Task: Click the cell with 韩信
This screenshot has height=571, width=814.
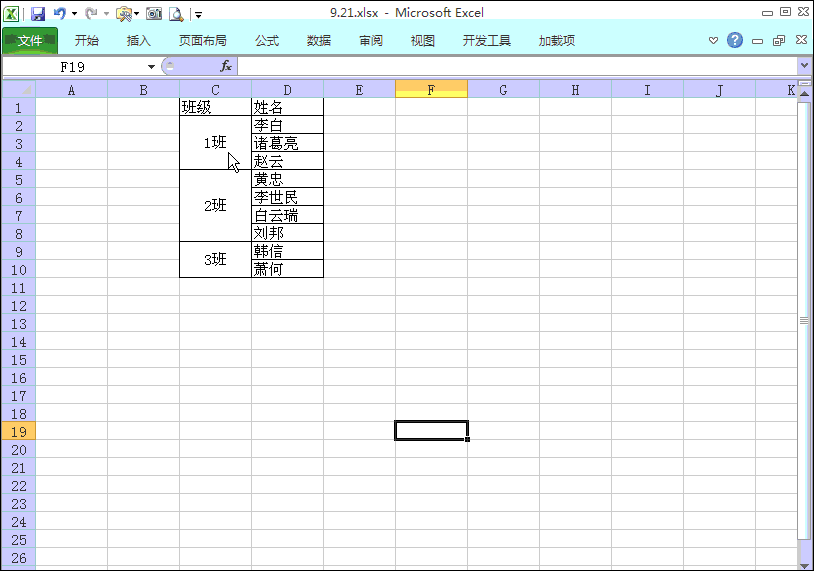Action: (287, 251)
